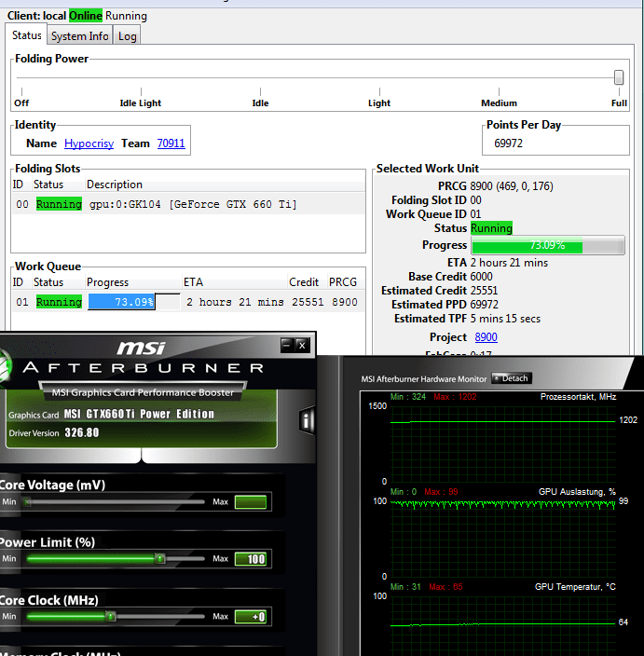Click the Core Clock value field showing +0
This screenshot has width=644, height=656.
point(250,617)
